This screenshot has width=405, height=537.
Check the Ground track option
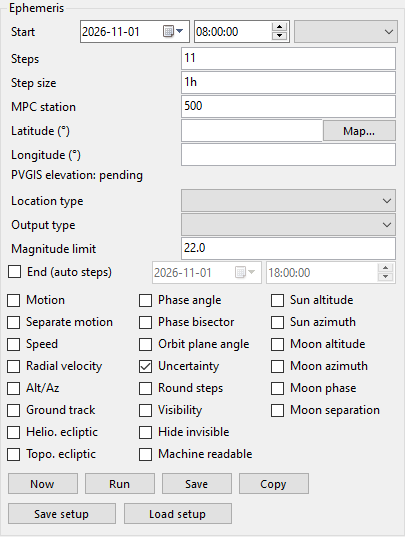click(x=14, y=410)
